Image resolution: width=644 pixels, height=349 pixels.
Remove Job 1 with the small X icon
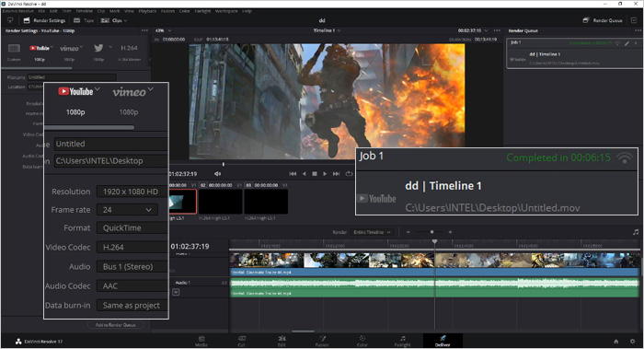click(636, 42)
